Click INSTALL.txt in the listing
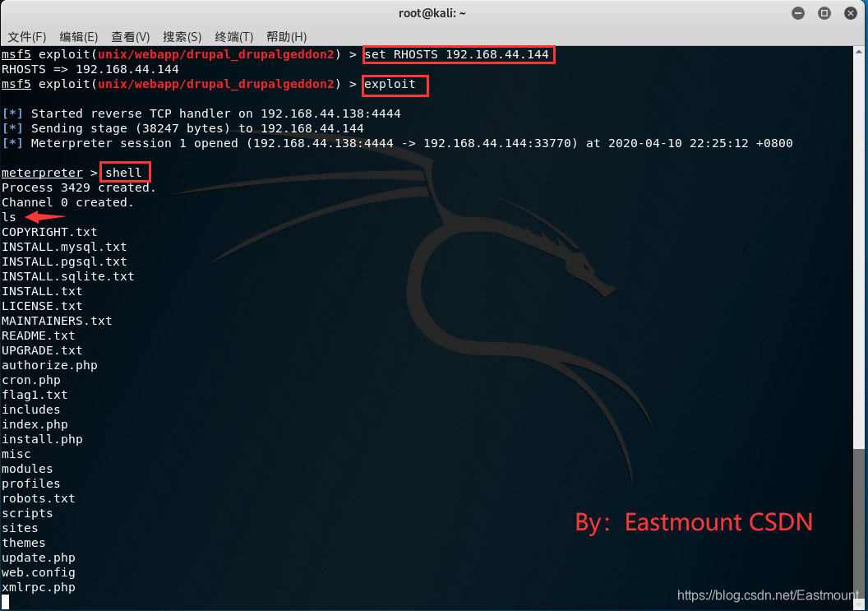The image size is (868, 611). [42, 291]
